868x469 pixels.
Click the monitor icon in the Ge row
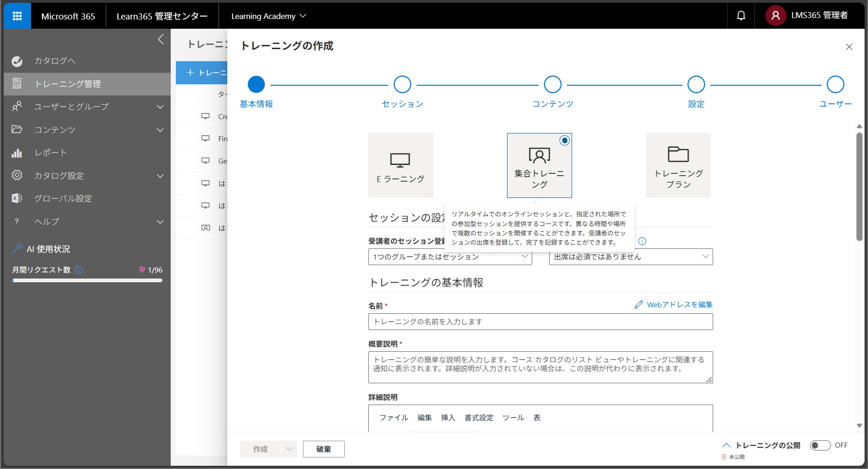point(206,161)
